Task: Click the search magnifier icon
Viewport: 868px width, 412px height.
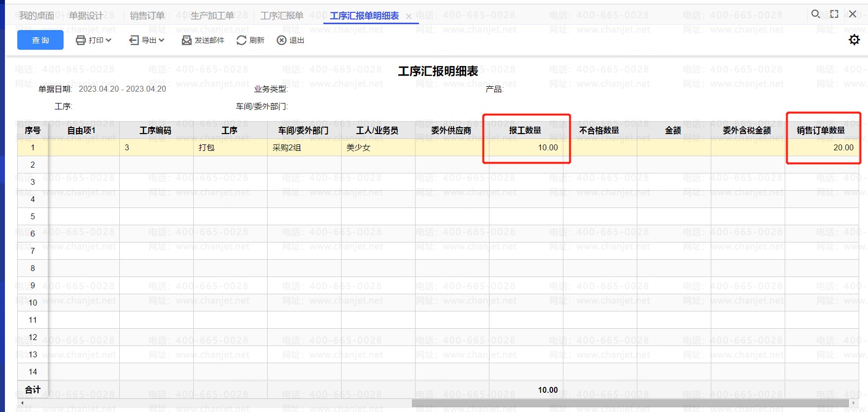Action: point(816,14)
